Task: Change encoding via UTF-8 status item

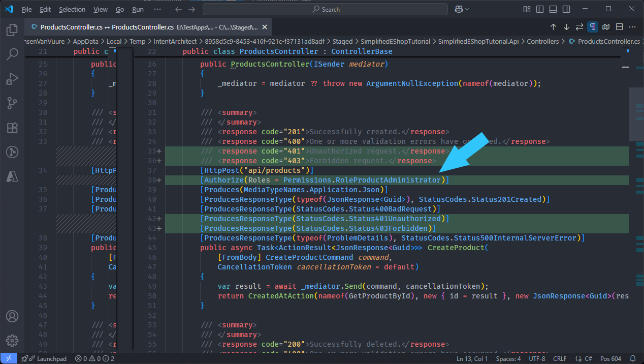Action: coord(536,358)
